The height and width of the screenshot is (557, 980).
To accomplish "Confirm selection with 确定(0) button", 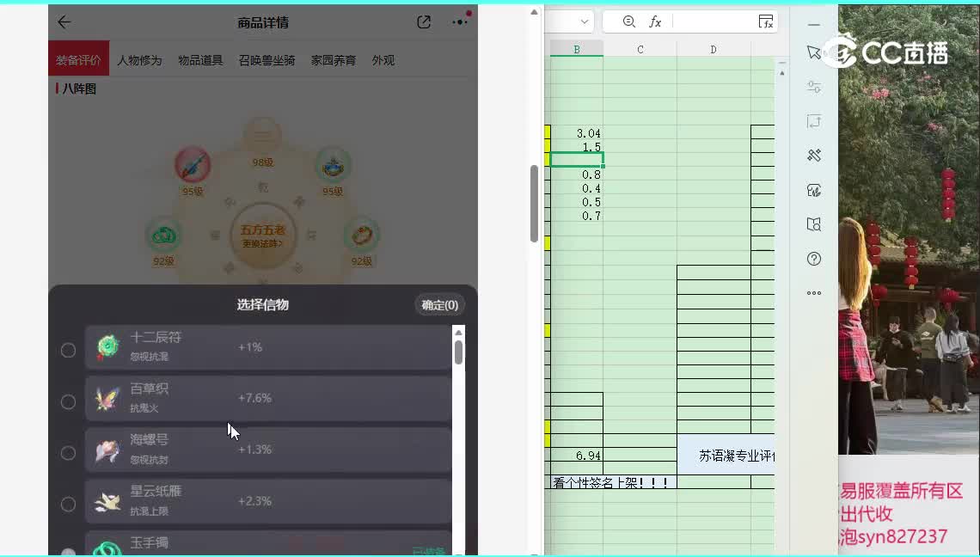I will pyautogui.click(x=440, y=305).
